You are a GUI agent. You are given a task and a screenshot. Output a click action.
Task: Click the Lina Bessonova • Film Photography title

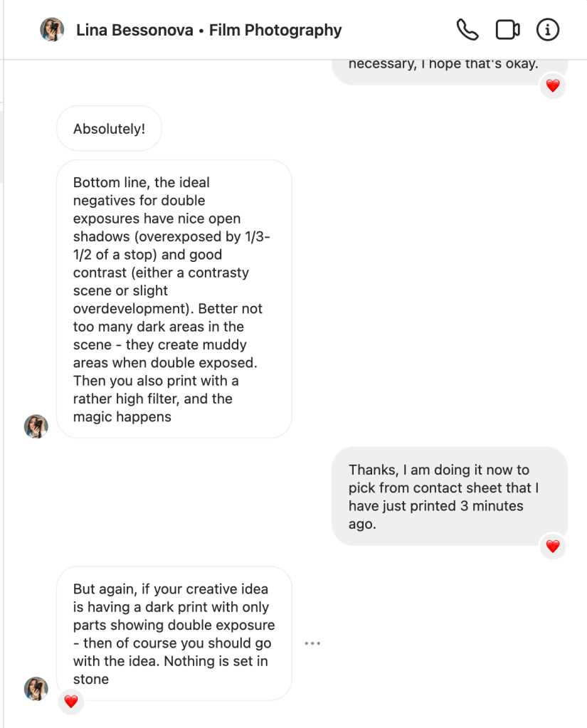[x=208, y=30]
